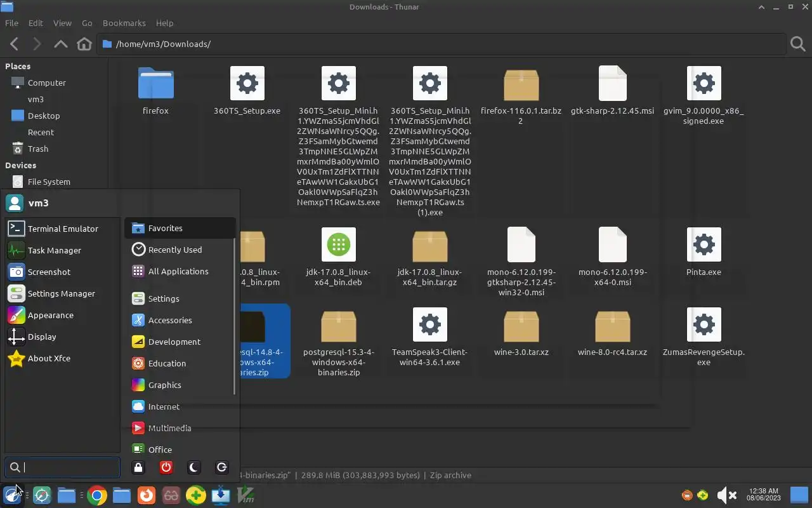Open the Bookmarks menu
This screenshot has height=508, width=812.
click(x=124, y=23)
